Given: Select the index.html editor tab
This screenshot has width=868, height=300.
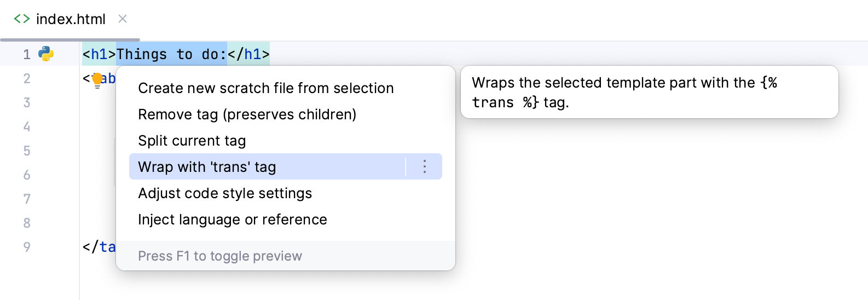Looking at the screenshot, I should click(71, 19).
